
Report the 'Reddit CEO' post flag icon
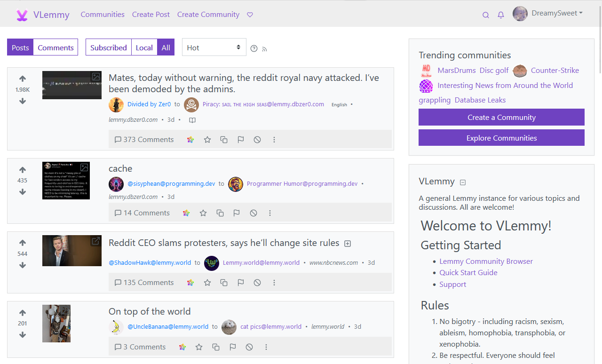(x=241, y=283)
